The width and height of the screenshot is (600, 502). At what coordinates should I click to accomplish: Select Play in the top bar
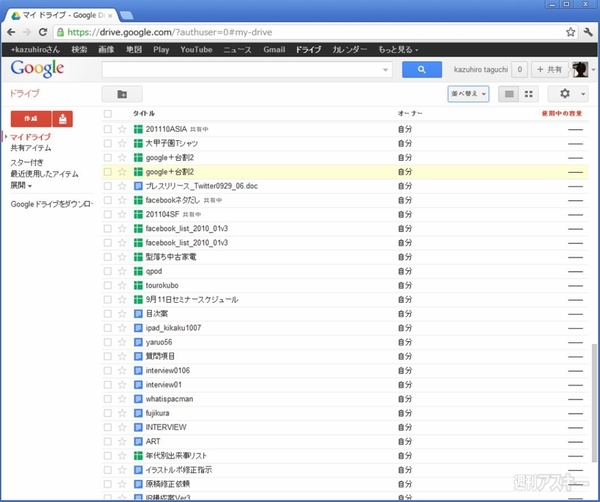(x=161, y=50)
